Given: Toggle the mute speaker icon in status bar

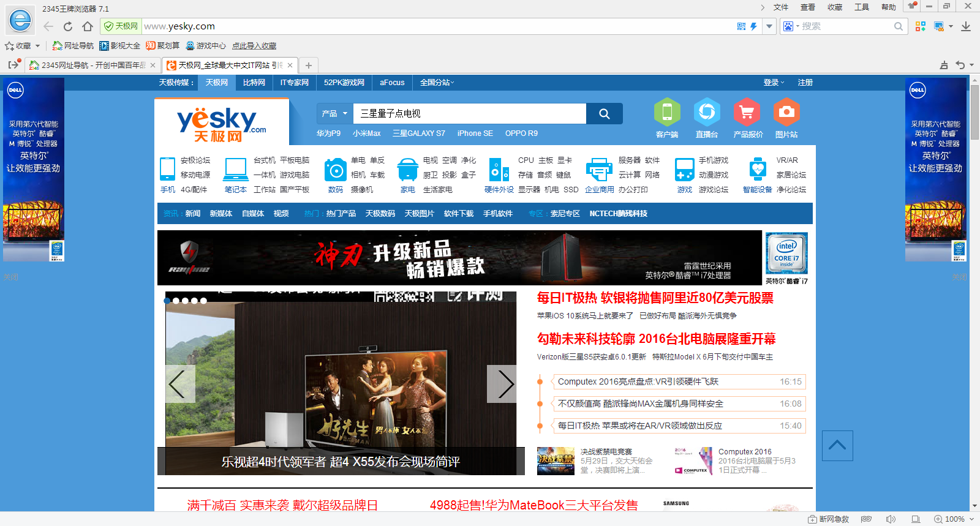Looking at the screenshot, I should (891, 519).
